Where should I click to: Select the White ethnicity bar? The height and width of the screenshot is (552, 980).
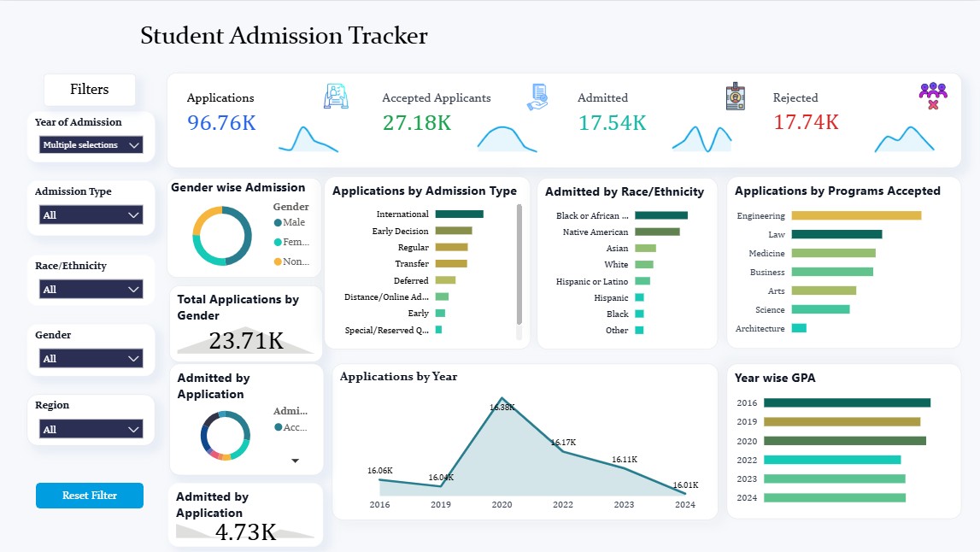tap(644, 264)
